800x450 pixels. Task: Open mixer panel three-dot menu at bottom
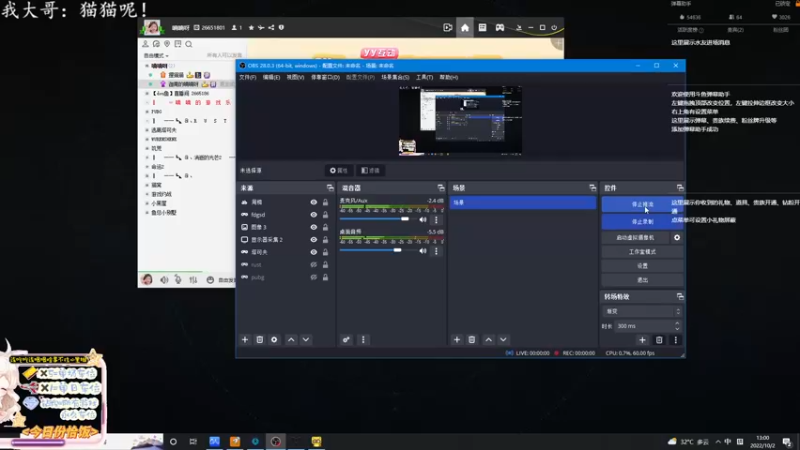tap(363, 340)
